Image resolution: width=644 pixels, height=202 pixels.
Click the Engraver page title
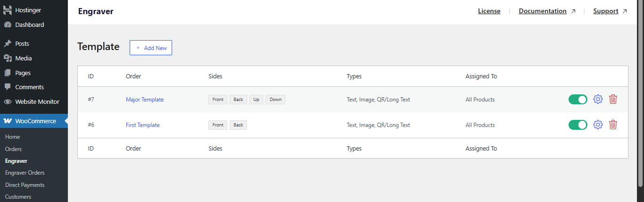pos(96,11)
